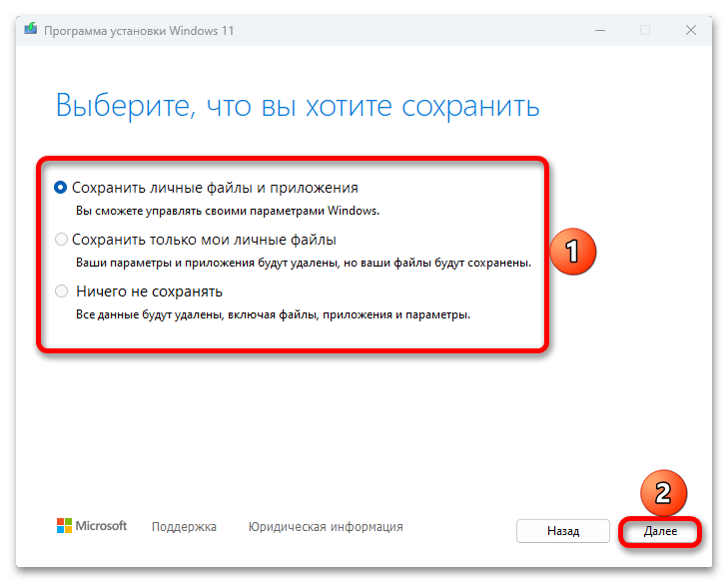
Task: Click the description "Ваши параметры и приложения будут удалены"
Action: (x=207, y=263)
